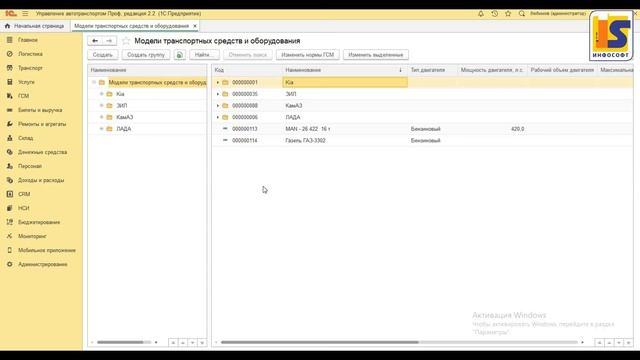
Task: Go back with left arrow navigation button
Action: click(95, 41)
